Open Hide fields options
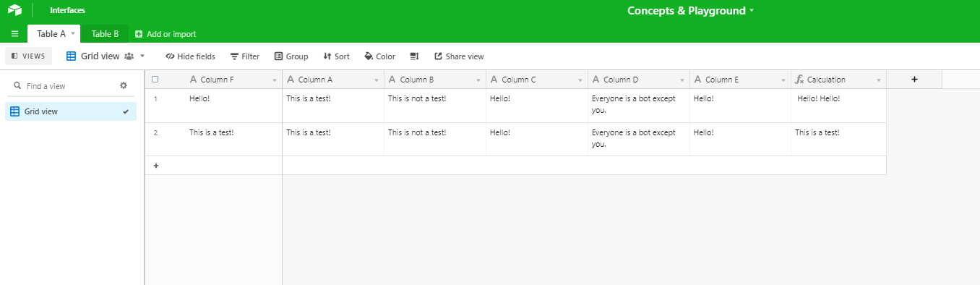The width and height of the screenshot is (980, 285). tap(190, 56)
